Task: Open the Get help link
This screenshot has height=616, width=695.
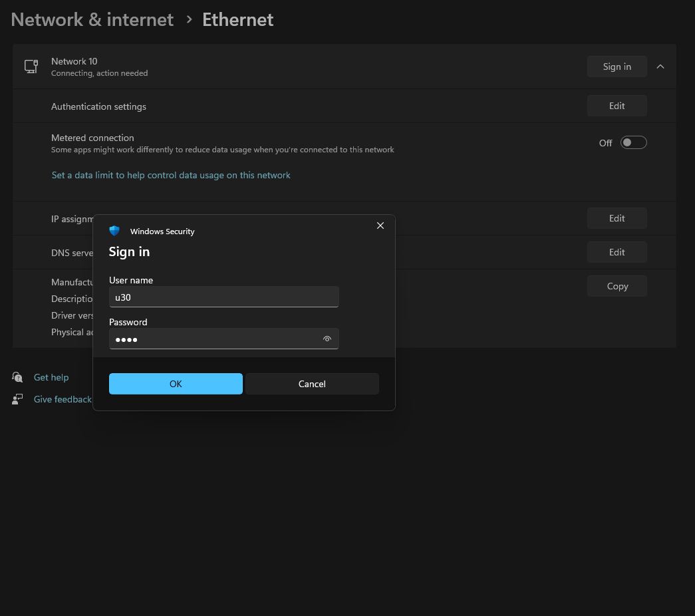Action: [x=51, y=377]
